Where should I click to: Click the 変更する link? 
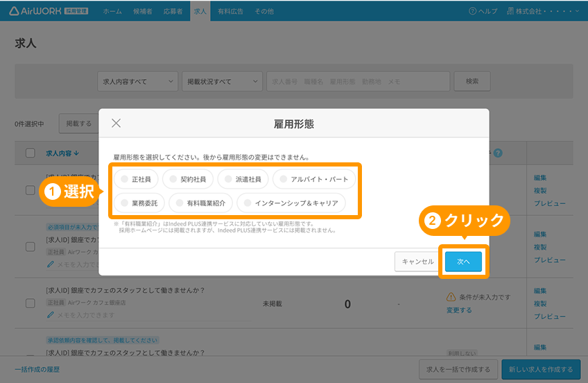459,310
